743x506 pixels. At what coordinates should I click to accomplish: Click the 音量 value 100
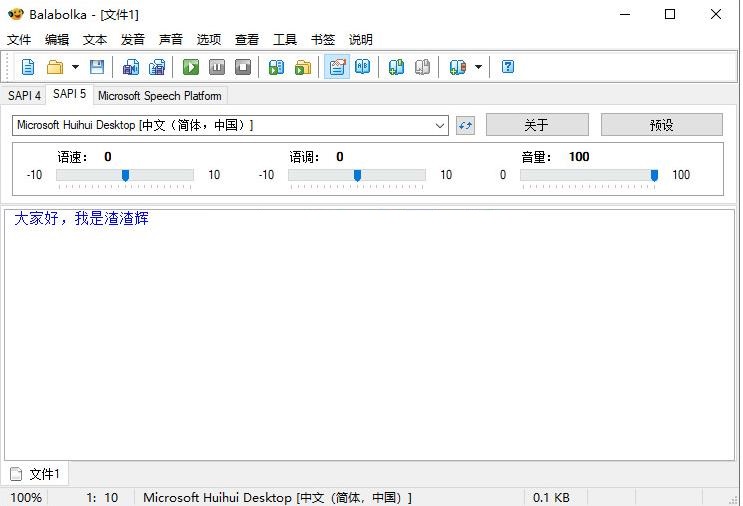click(579, 157)
